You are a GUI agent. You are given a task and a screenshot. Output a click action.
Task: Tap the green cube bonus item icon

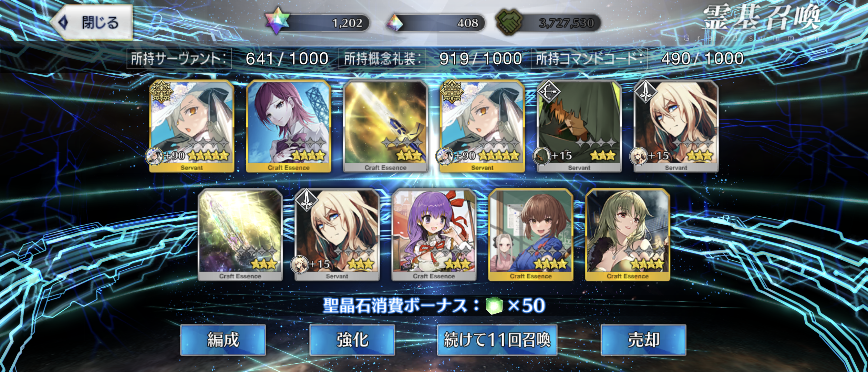tap(494, 306)
